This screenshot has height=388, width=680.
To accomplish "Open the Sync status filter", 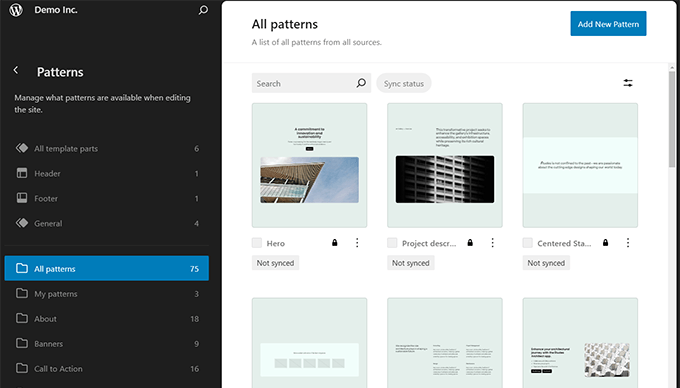I will 404,83.
